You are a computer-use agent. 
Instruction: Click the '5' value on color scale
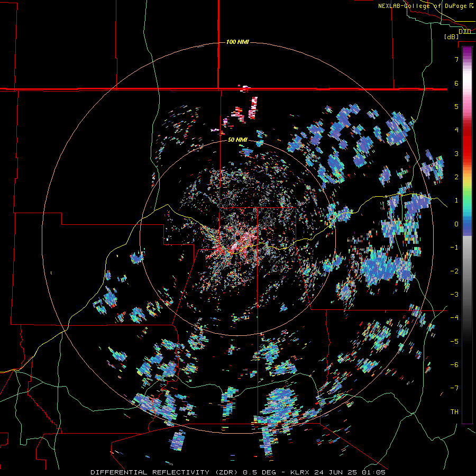pos(456,106)
